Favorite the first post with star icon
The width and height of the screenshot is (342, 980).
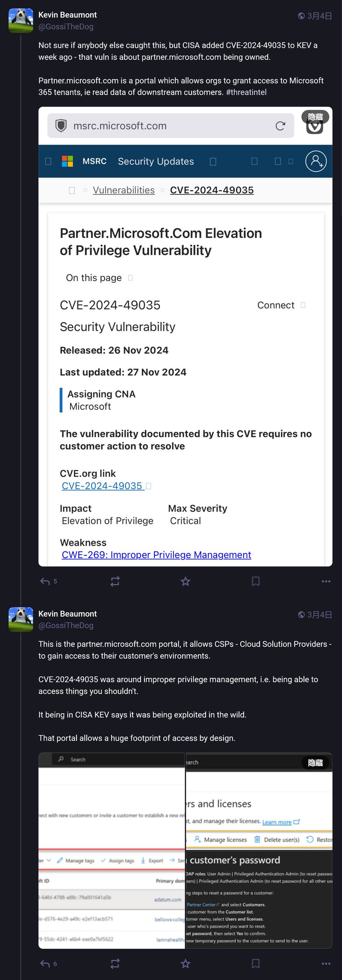coord(185,581)
